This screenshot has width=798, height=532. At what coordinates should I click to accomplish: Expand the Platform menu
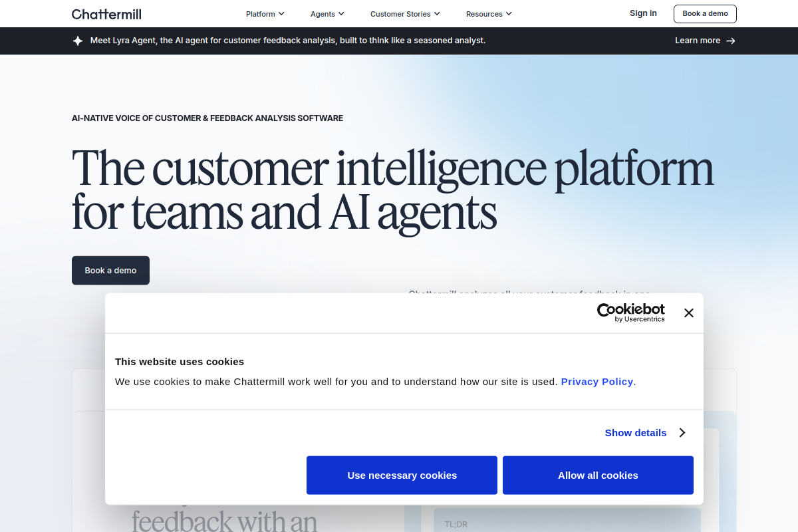click(x=265, y=13)
